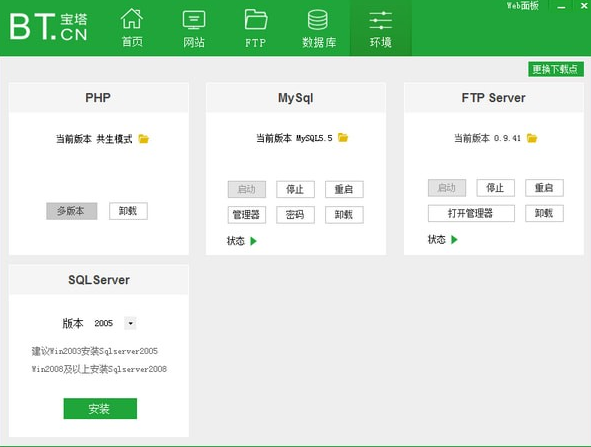Open the 首页 home tab
The width and height of the screenshot is (591, 447).
tap(132, 28)
